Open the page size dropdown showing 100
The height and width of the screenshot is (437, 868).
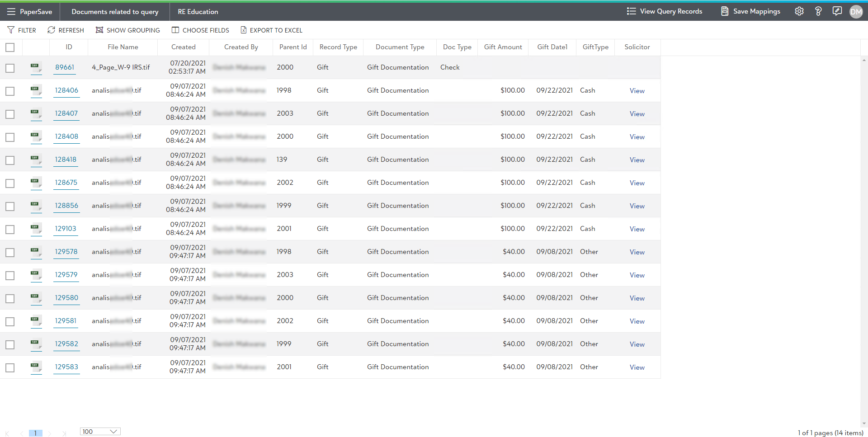click(100, 432)
